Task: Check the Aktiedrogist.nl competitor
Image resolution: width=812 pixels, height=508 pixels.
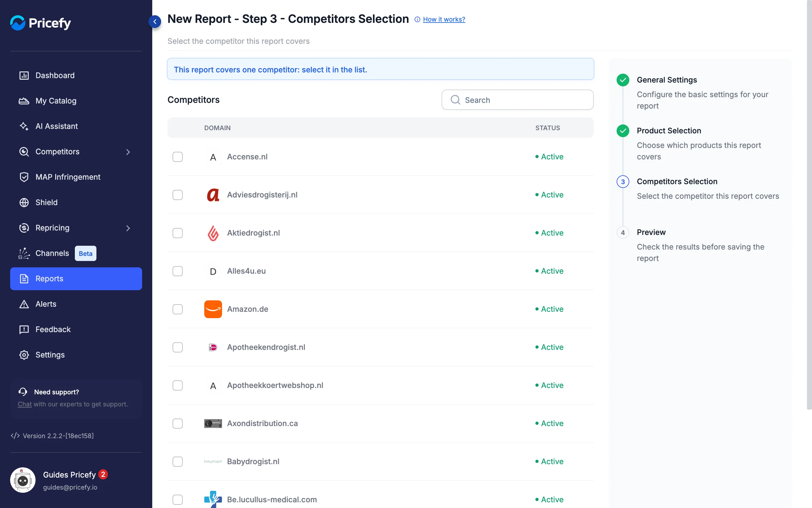Action: (x=178, y=233)
